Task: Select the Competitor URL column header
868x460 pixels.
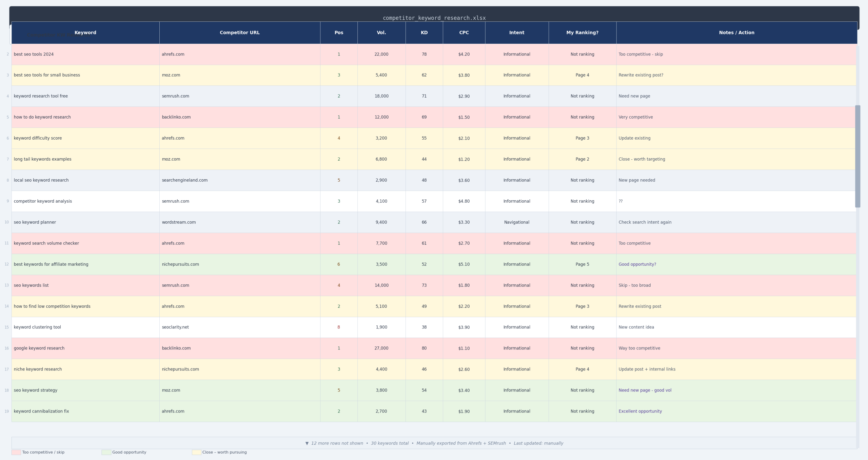Action: pyautogui.click(x=240, y=33)
